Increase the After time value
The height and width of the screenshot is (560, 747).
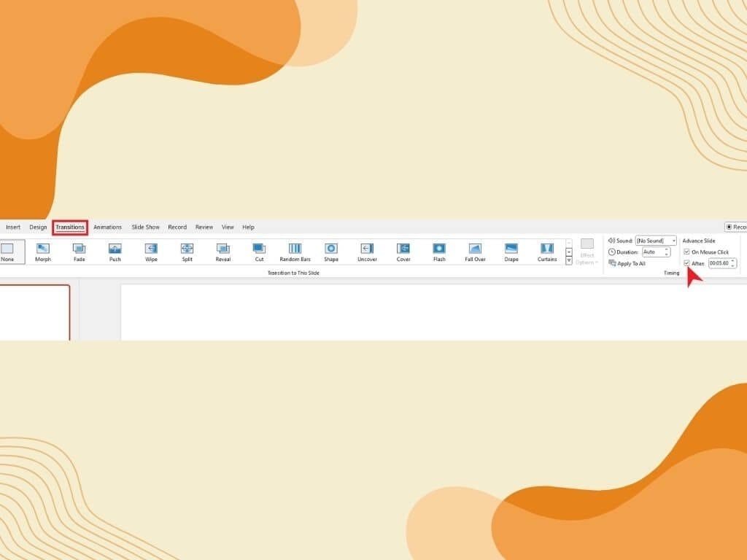coord(734,261)
